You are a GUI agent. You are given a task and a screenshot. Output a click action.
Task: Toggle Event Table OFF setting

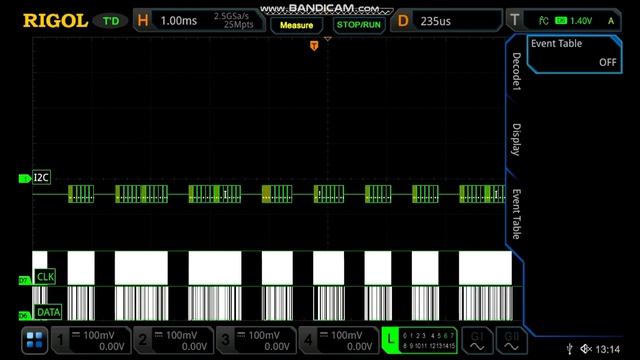point(574,54)
